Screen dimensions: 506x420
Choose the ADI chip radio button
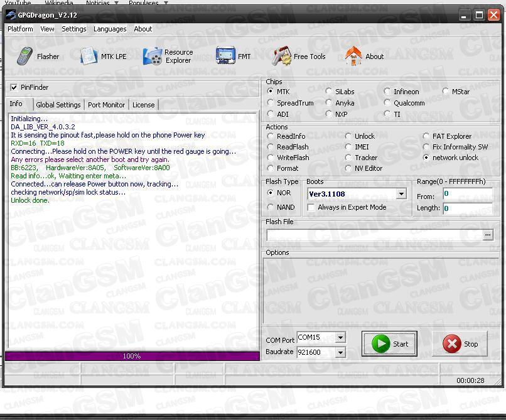(271, 114)
